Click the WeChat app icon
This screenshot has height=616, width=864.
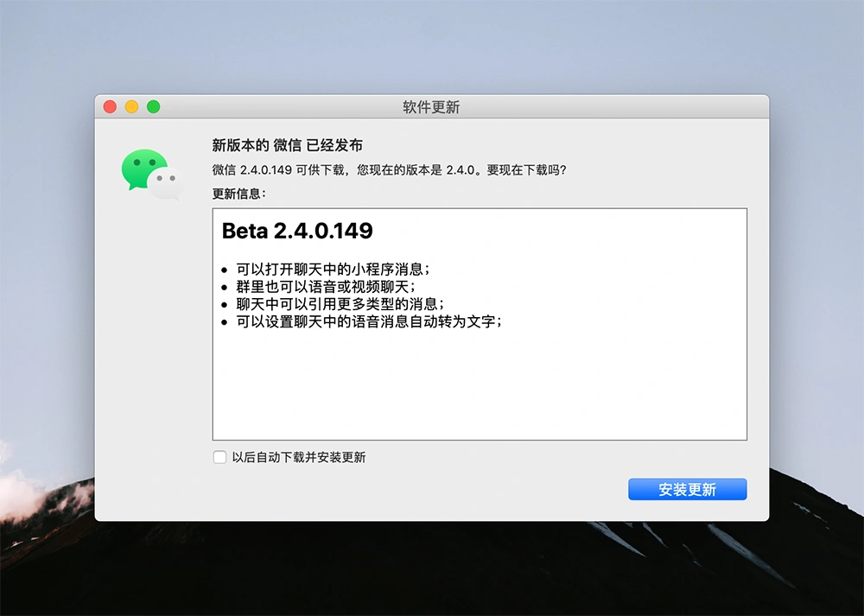tap(152, 175)
